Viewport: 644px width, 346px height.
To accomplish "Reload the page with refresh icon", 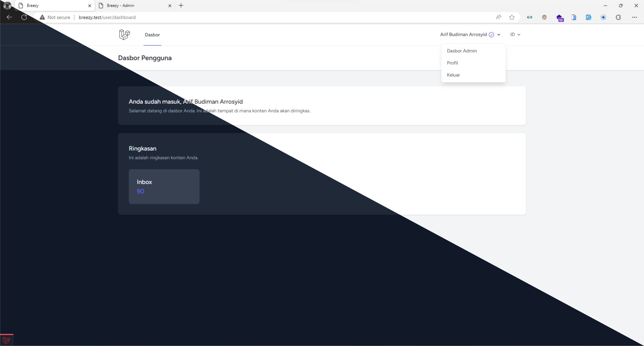I will 24,17.
